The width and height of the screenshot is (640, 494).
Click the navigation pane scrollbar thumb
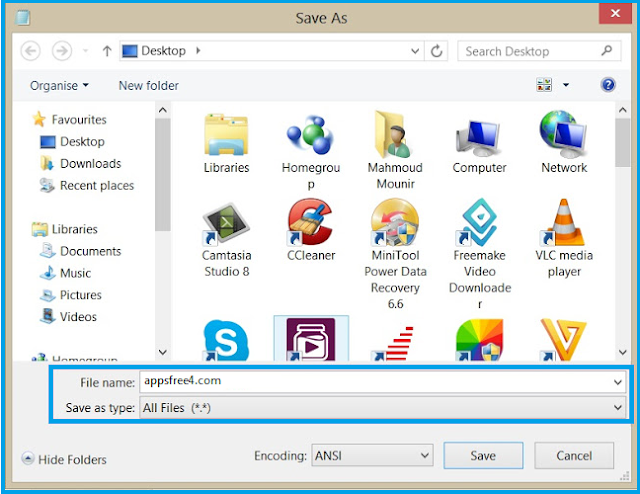(x=162, y=175)
